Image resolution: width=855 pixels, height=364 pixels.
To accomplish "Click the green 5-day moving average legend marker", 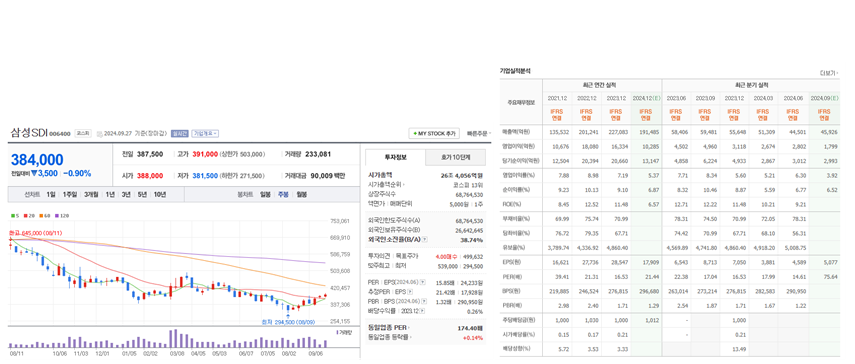I will (x=13, y=216).
